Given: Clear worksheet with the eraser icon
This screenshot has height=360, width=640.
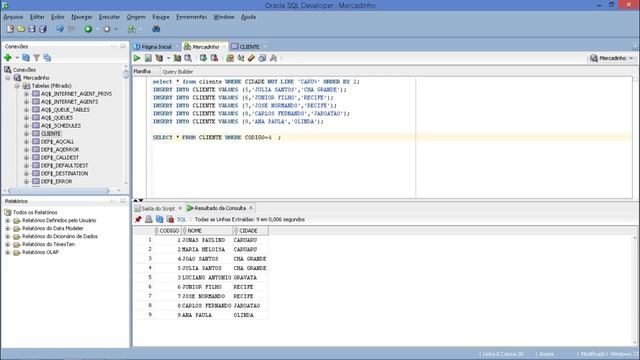Looking at the screenshot, I should coord(251,58).
